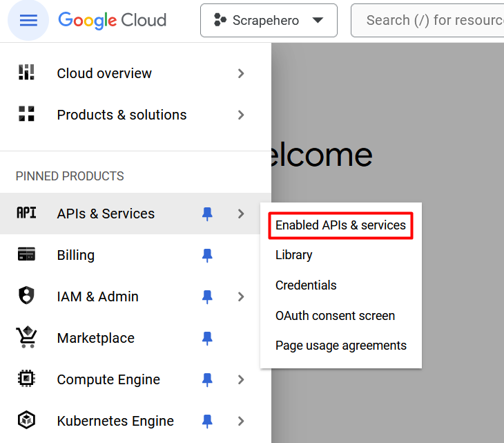Open the Scrapehero project selector
504x443 pixels.
coord(269,20)
